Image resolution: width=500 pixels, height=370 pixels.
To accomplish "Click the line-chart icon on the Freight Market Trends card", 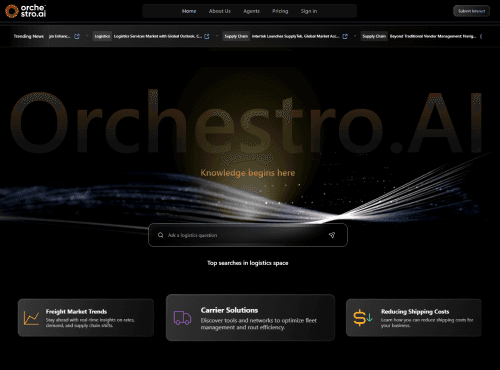I will [31, 318].
